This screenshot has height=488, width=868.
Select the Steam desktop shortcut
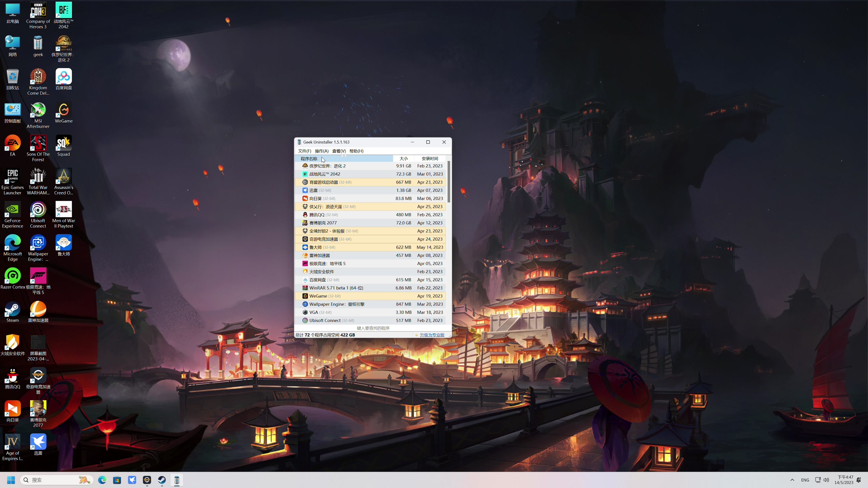(x=13, y=312)
